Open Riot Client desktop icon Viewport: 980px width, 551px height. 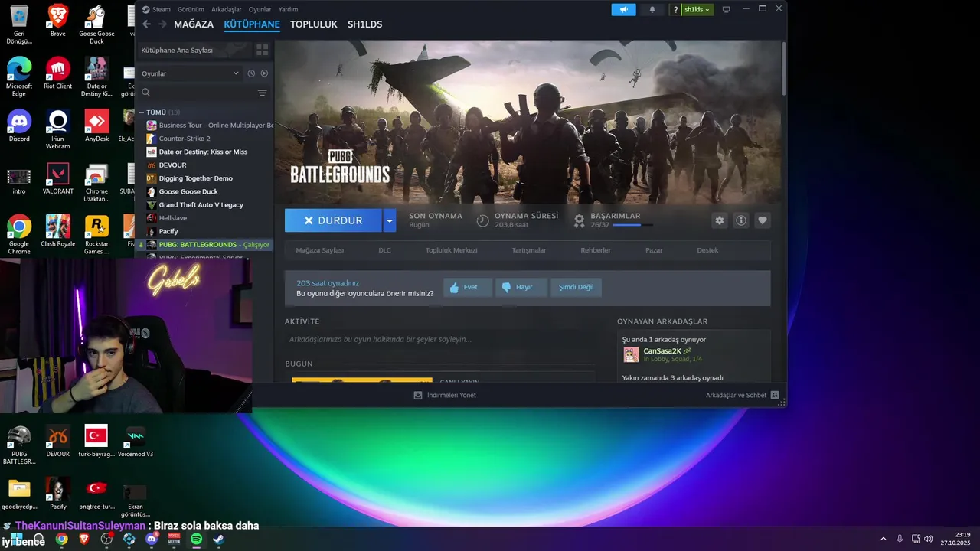(58, 73)
